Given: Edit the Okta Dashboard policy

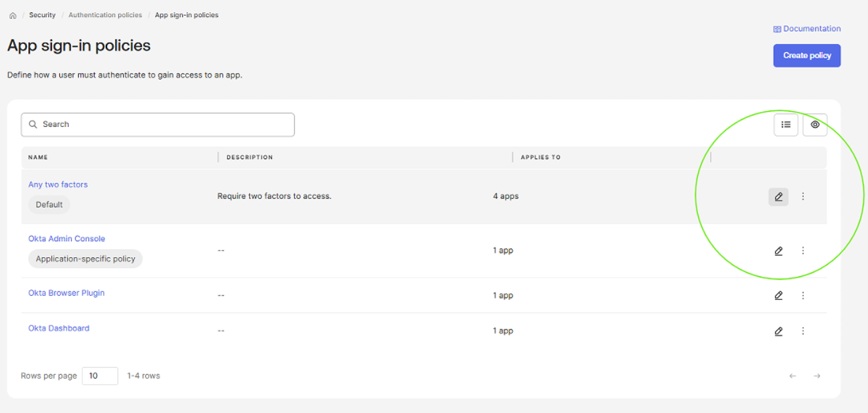Looking at the screenshot, I should (779, 331).
